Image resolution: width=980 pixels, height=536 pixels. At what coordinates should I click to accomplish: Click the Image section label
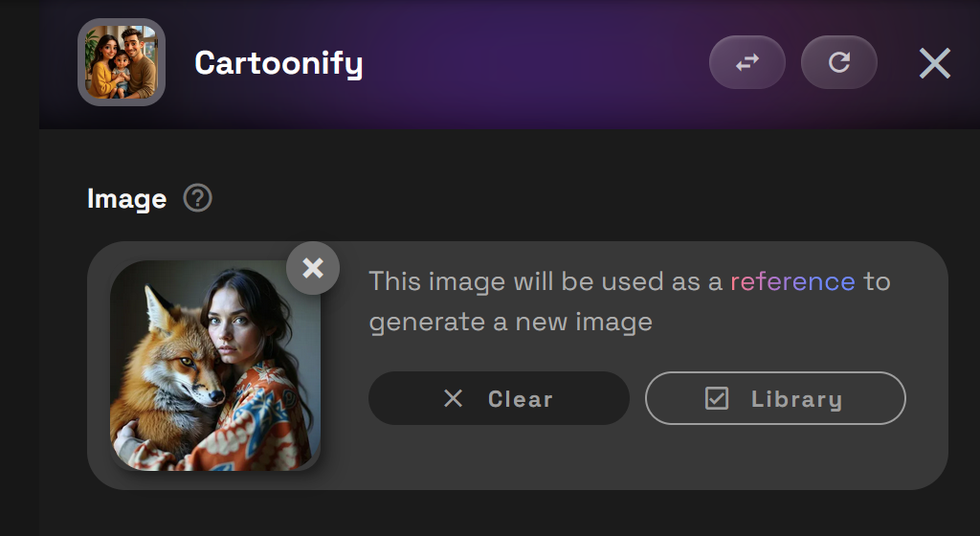tap(127, 199)
